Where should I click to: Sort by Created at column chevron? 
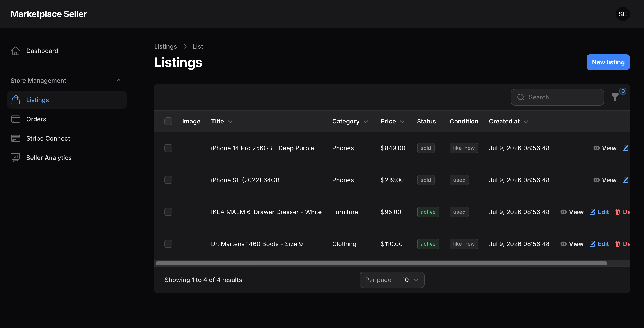tap(526, 122)
